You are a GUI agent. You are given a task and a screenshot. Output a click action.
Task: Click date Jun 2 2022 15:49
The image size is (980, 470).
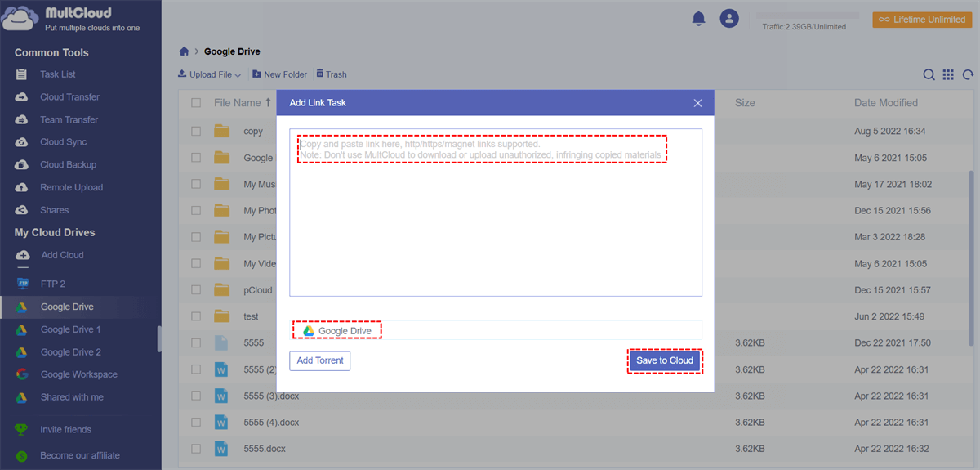tap(890, 316)
